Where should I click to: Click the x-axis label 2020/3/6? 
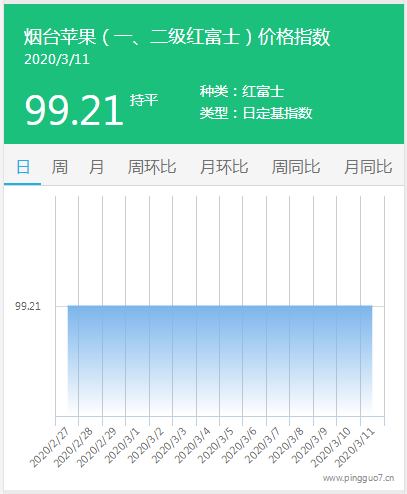point(239,446)
